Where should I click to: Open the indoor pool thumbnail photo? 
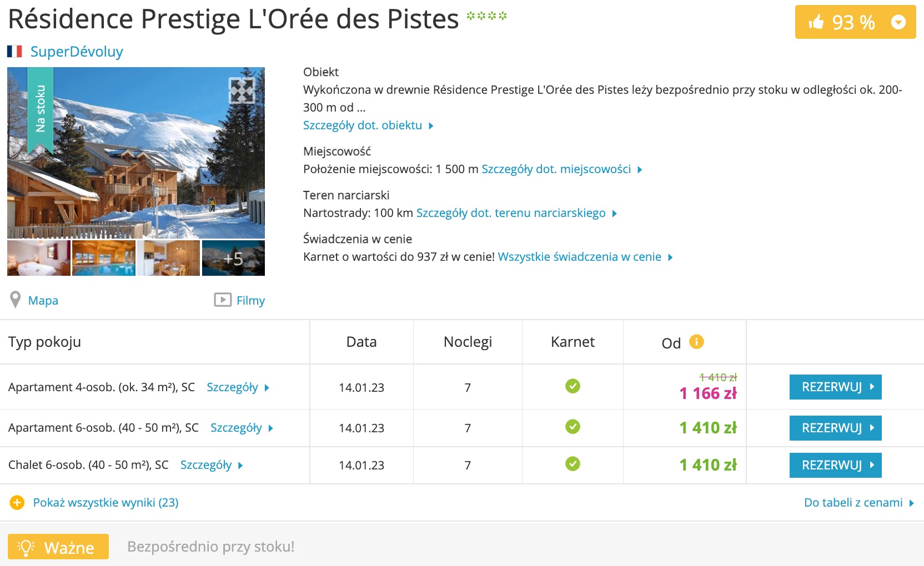coord(104,258)
